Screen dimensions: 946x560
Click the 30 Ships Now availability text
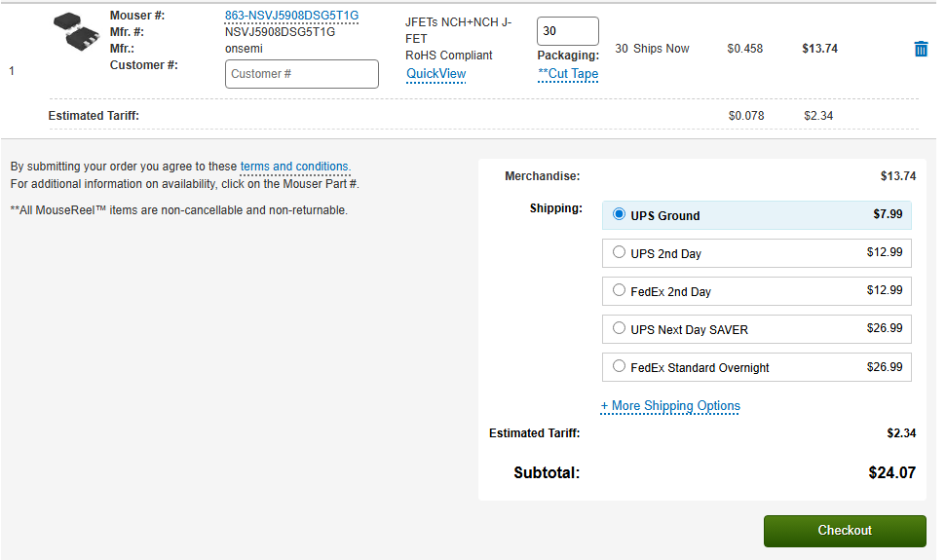[x=652, y=49]
